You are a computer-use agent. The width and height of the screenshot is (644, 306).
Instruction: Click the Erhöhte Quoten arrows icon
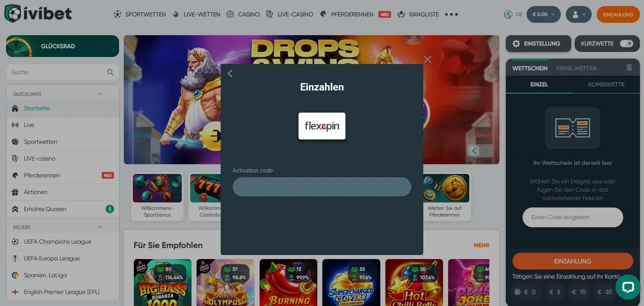tap(15, 209)
